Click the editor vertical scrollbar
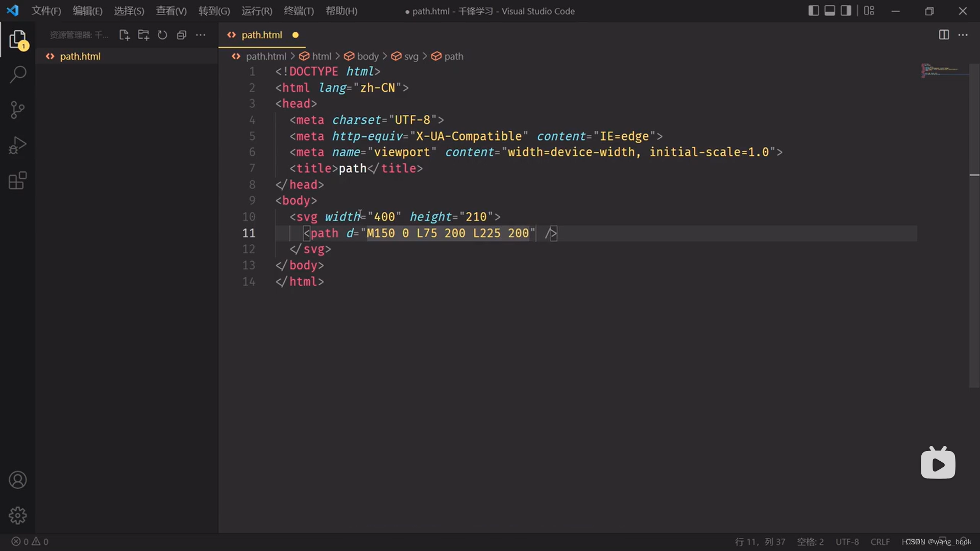The image size is (980, 551). coord(974,224)
